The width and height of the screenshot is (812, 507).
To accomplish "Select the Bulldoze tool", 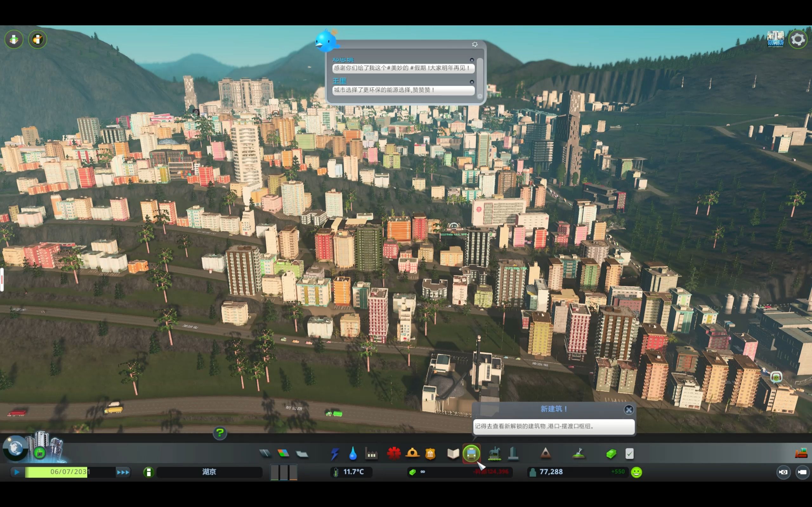I will [x=801, y=454].
